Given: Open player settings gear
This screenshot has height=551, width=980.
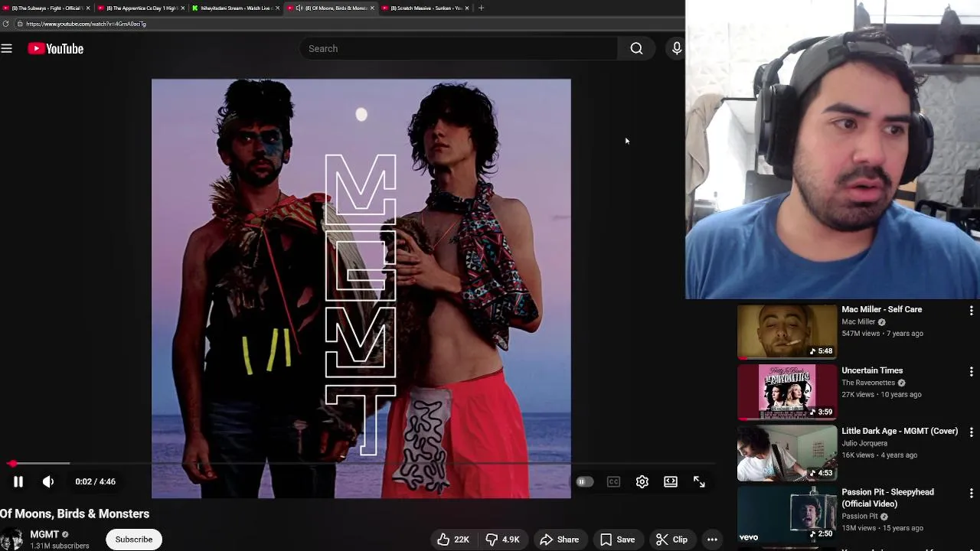Looking at the screenshot, I should [642, 481].
